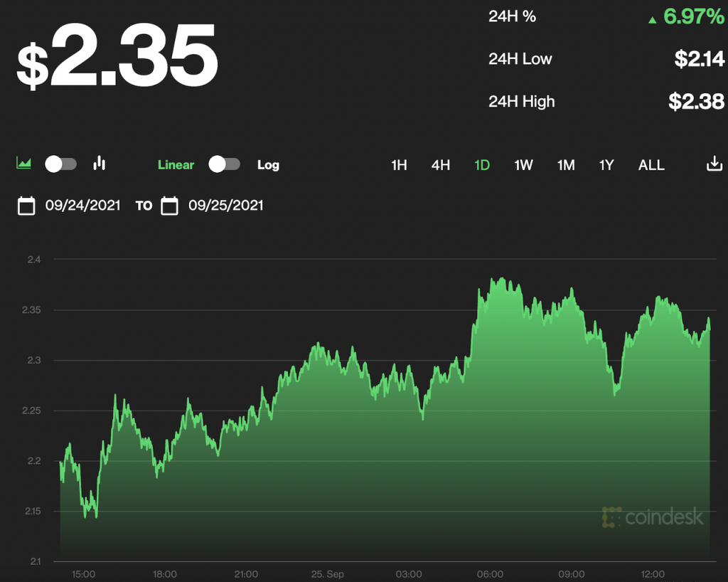
Task: Open the 09/25/2021 end date field
Action: pyautogui.click(x=225, y=206)
